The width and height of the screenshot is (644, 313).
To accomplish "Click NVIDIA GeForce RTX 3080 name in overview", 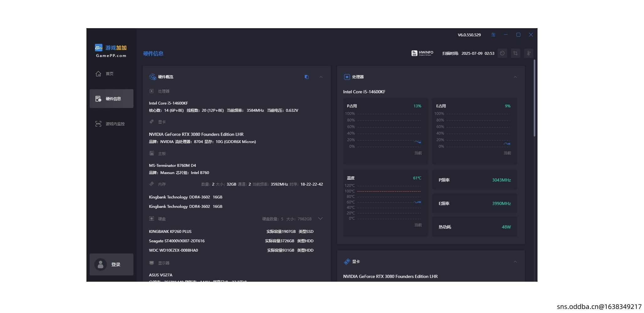I will (196, 134).
